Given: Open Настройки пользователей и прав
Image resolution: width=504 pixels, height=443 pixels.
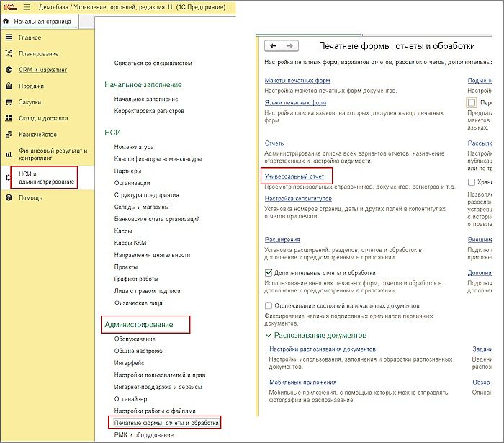Looking at the screenshot, I should 160,375.
